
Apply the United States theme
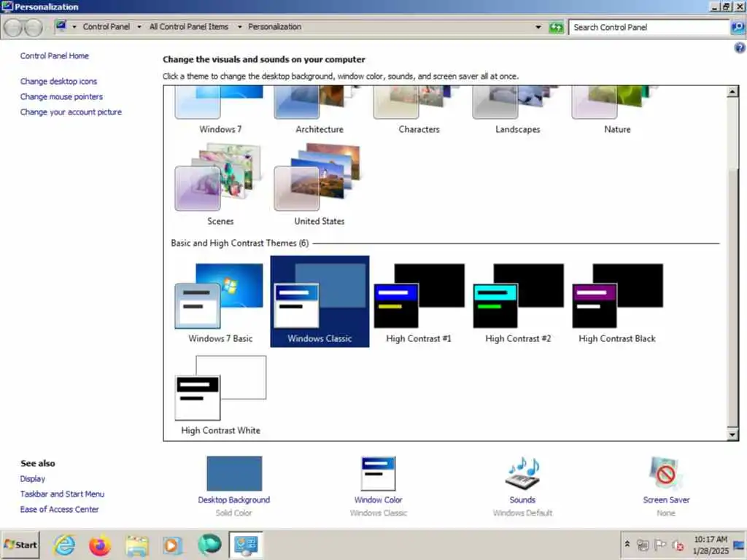320,184
